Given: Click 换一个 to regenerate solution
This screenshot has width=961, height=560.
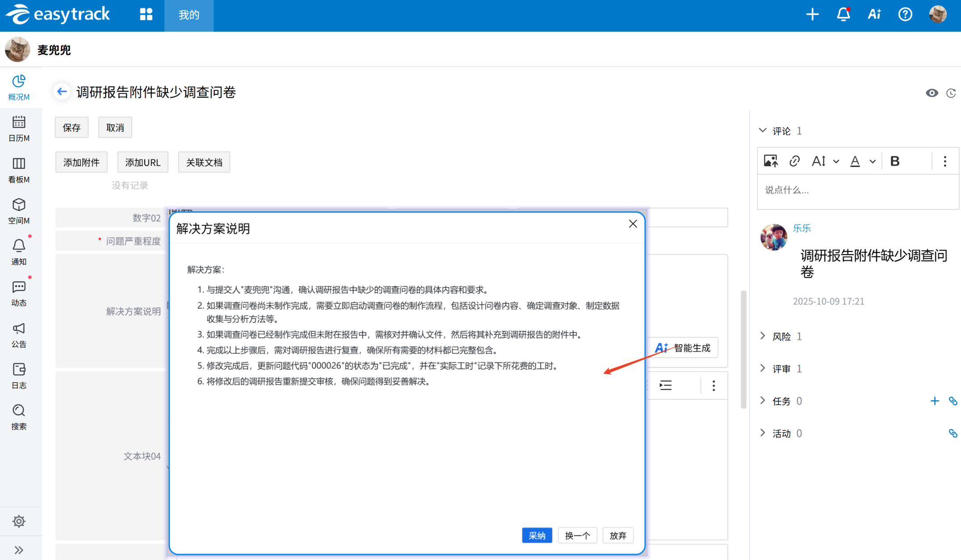Looking at the screenshot, I should 577,535.
